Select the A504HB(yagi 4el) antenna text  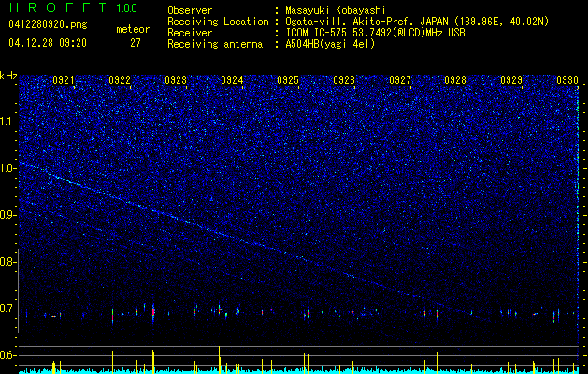click(x=330, y=44)
